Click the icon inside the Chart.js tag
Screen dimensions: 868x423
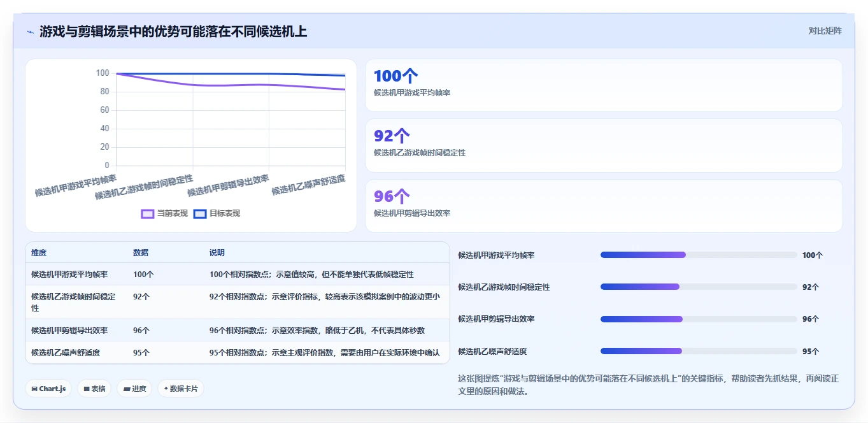click(34, 389)
